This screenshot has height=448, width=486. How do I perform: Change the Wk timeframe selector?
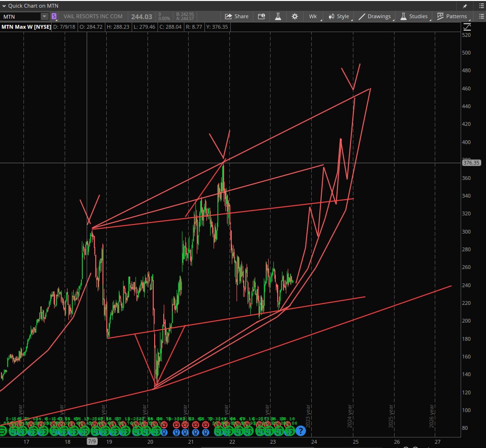coord(313,16)
